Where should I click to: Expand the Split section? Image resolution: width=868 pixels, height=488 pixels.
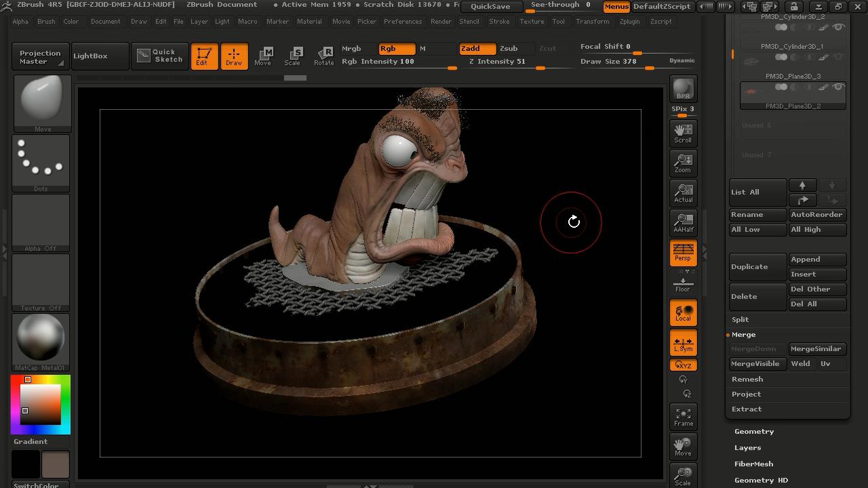740,320
